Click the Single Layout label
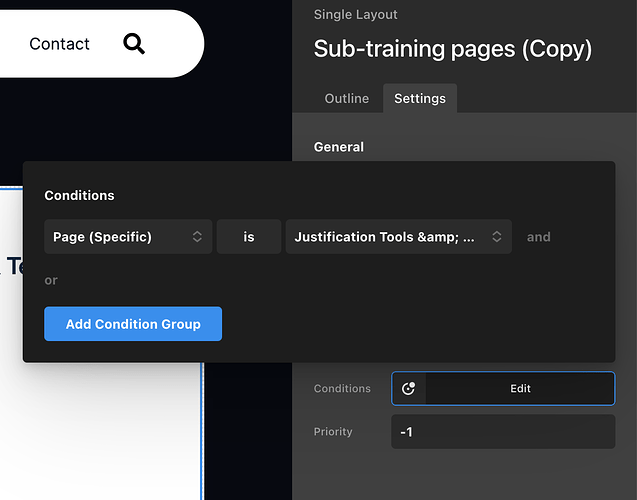The width and height of the screenshot is (637, 500). pos(355,15)
